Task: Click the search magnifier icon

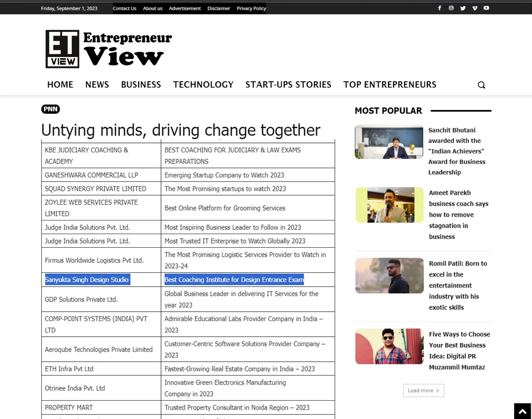Action: click(481, 85)
